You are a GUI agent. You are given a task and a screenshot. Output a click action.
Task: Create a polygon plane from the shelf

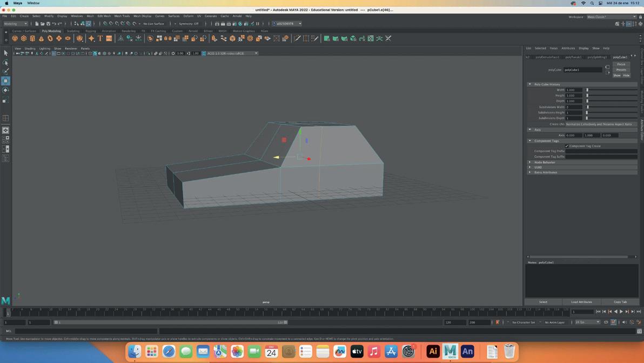click(x=59, y=38)
